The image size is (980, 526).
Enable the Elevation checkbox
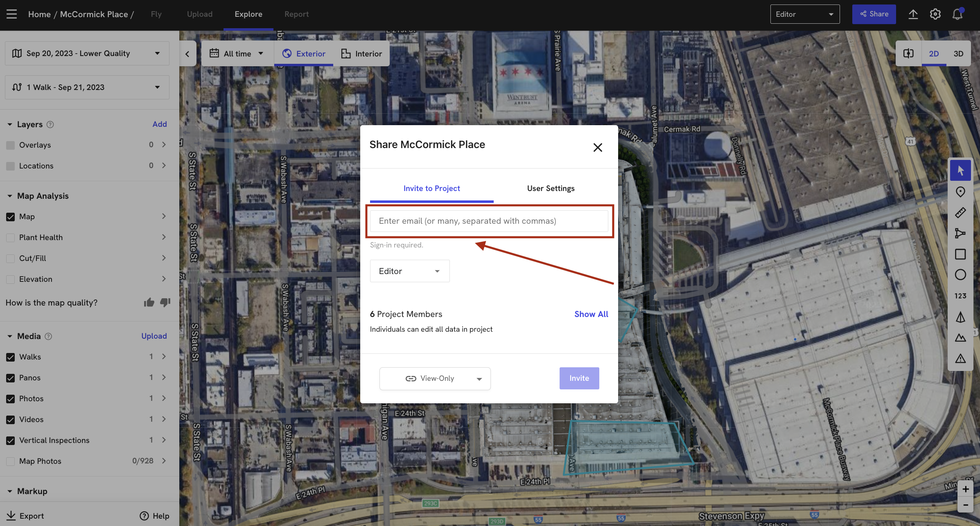pos(11,279)
